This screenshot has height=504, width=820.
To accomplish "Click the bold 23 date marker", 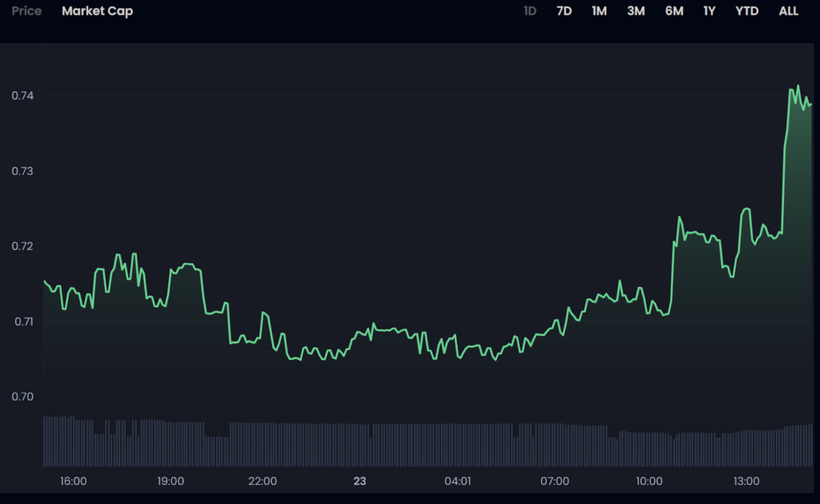I will [x=360, y=481].
